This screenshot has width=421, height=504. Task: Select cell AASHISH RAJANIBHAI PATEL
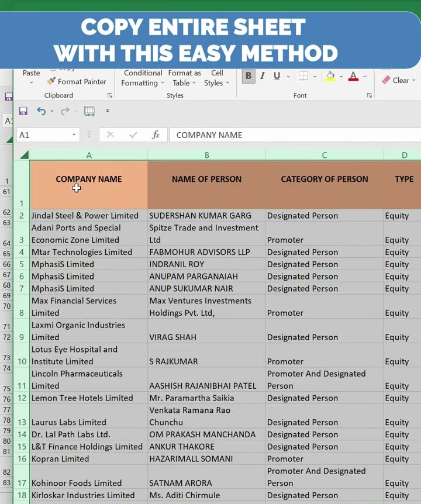[206, 380]
